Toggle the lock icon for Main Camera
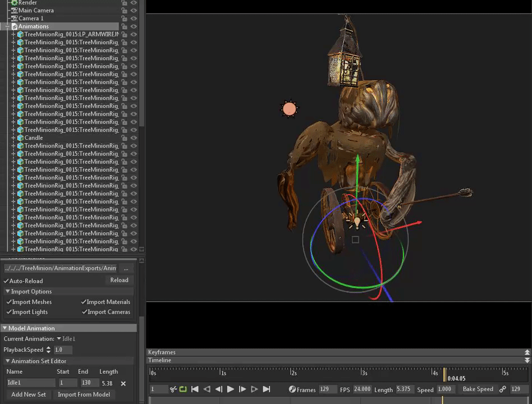Viewport: 532px width, 404px height. (124, 11)
